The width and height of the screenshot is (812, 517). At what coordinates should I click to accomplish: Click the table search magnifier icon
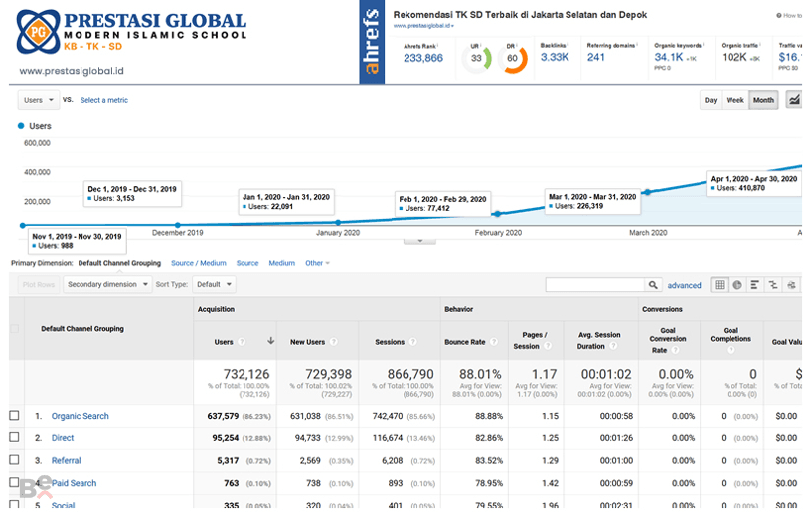pos(653,285)
